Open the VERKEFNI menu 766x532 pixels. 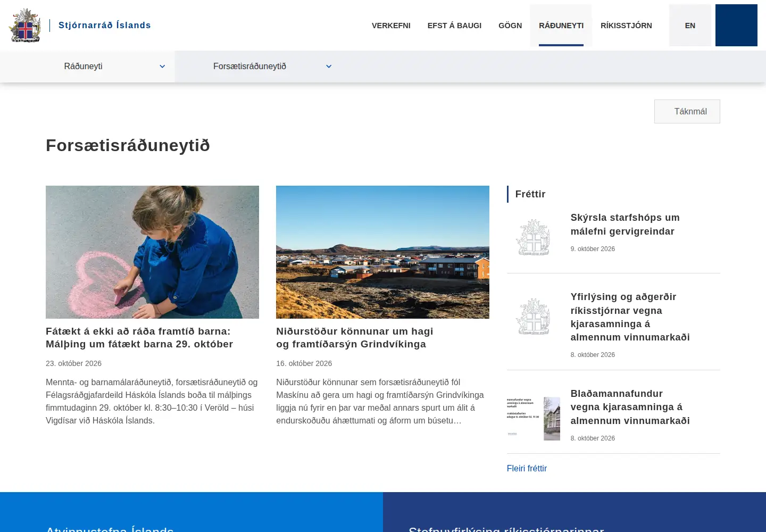coord(391,26)
